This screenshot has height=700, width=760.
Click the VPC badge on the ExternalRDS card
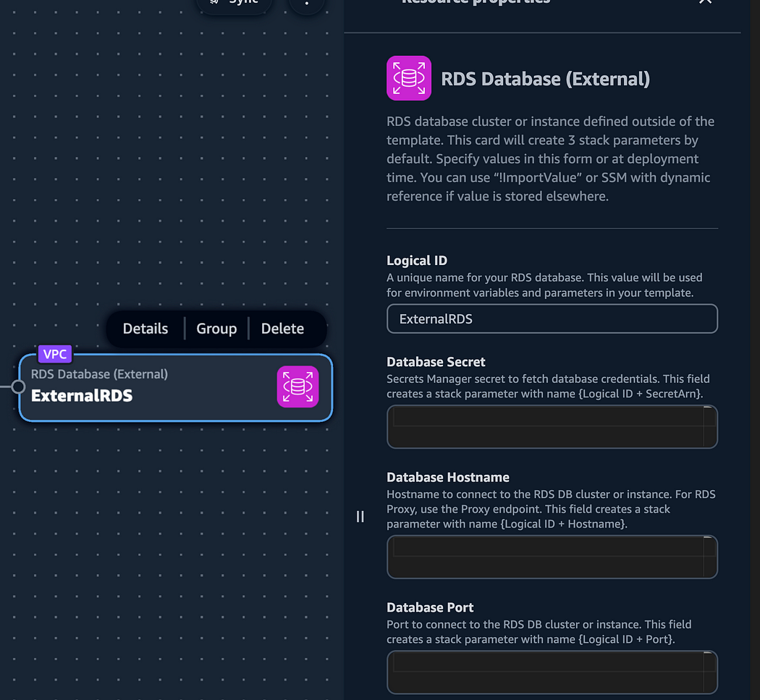[x=55, y=354]
